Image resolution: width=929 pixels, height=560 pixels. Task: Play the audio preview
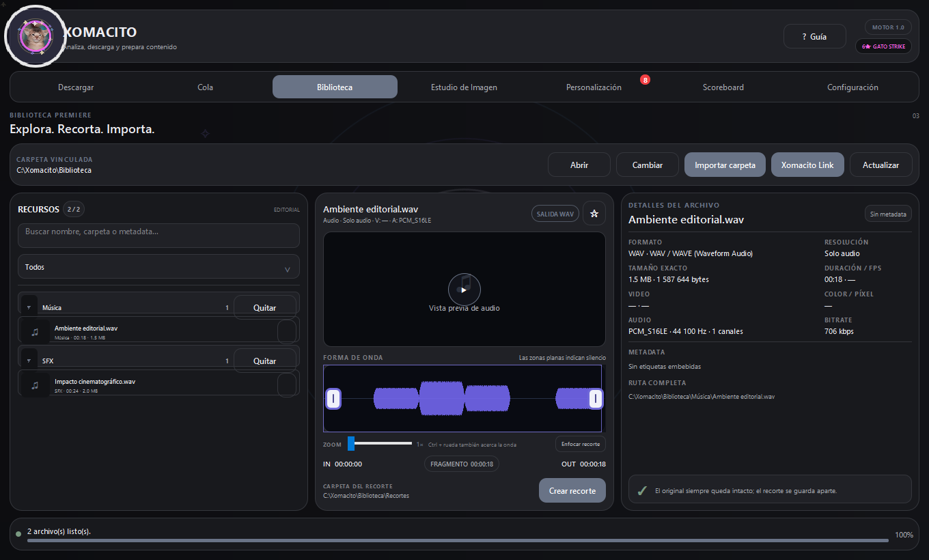pos(464,290)
